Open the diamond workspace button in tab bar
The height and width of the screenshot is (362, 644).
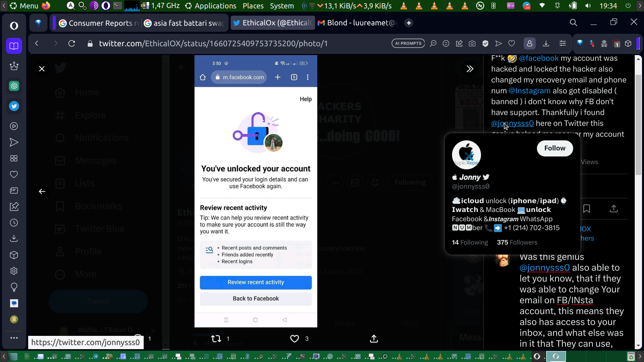tap(39, 23)
